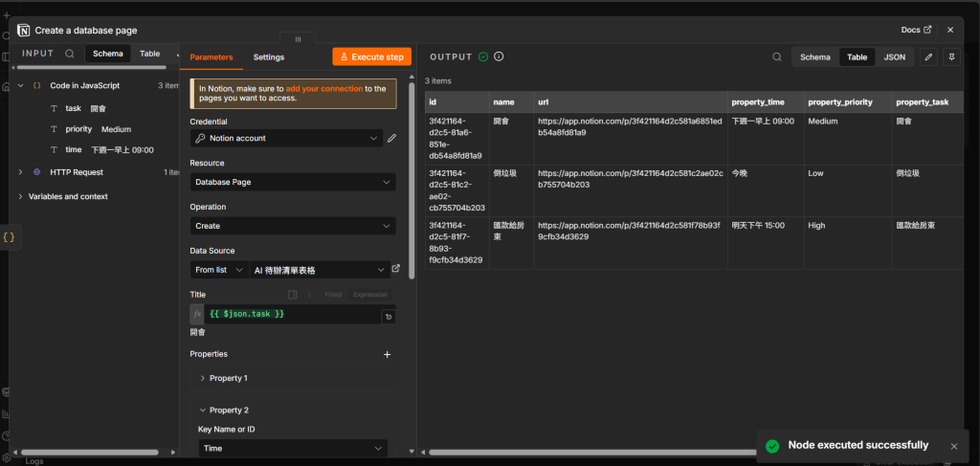Open the Operation dropdown showing Create
The height and width of the screenshot is (466, 980).
point(293,226)
